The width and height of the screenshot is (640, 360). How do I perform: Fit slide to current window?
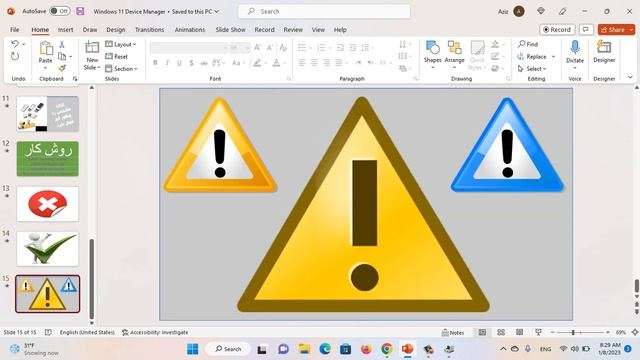(635, 332)
